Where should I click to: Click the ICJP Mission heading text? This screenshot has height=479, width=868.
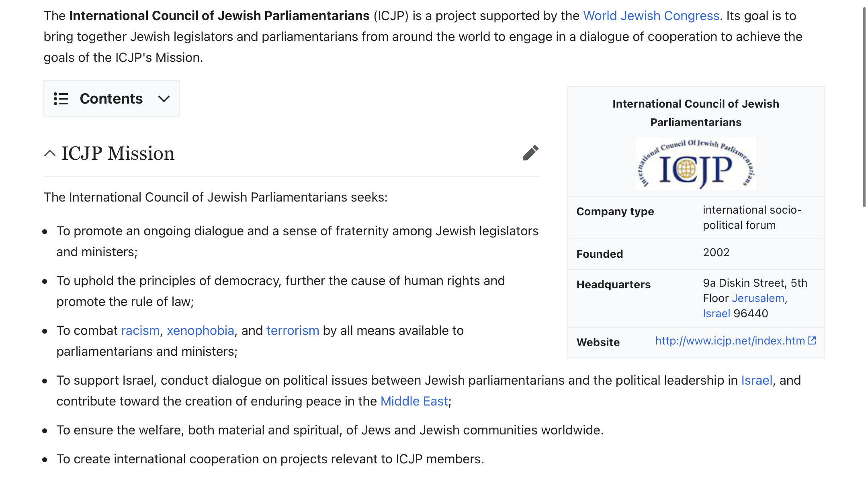coord(118,153)
